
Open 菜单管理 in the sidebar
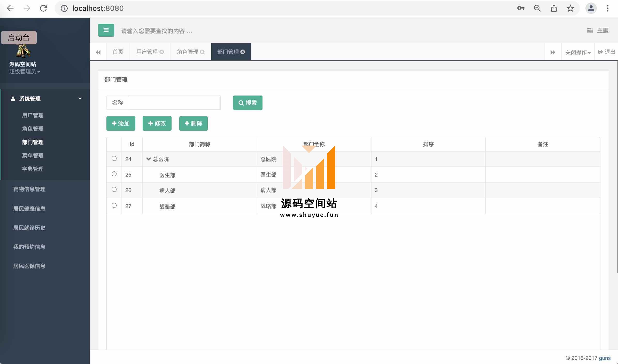(x=33, y=156)
